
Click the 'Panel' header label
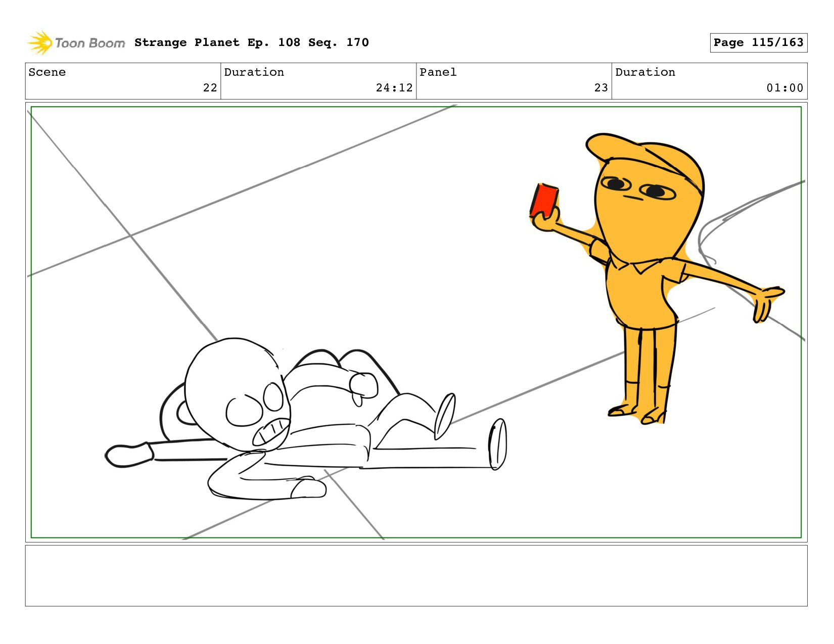click(438, 72)
